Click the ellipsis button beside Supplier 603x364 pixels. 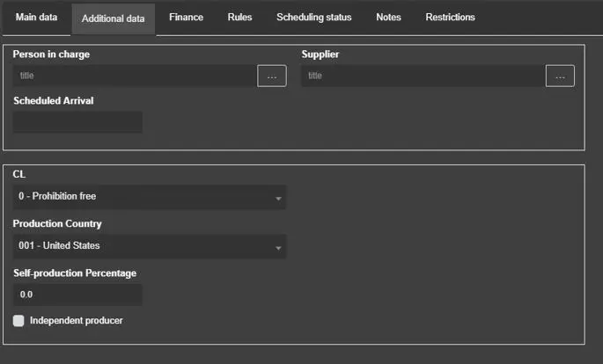click(x=560, y=76)
